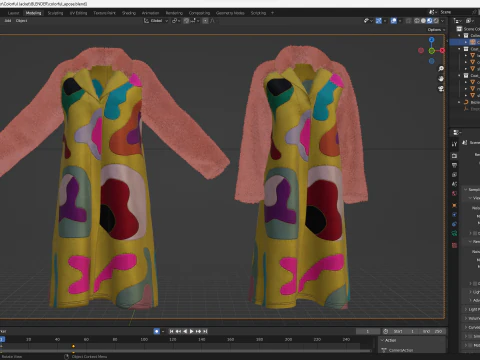Jump to timeline end frame
Viewport: 480px width, 360px height.
click(205, 331)
